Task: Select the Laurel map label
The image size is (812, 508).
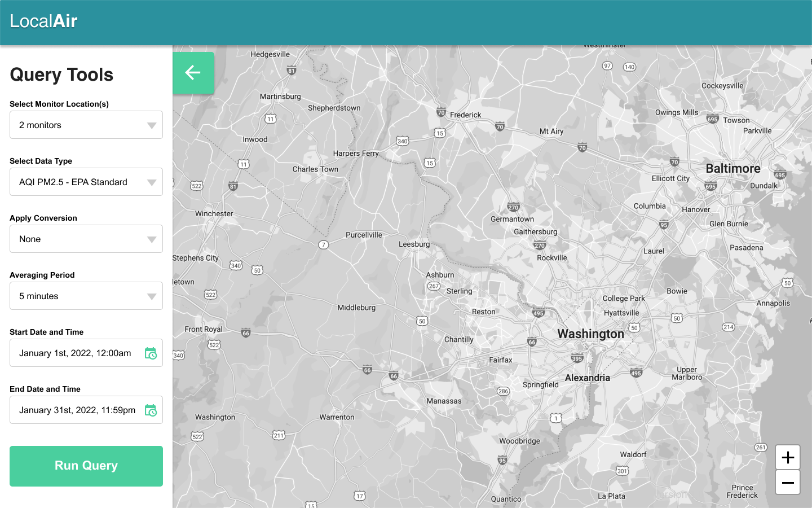Action: click(x=654, y=252)
